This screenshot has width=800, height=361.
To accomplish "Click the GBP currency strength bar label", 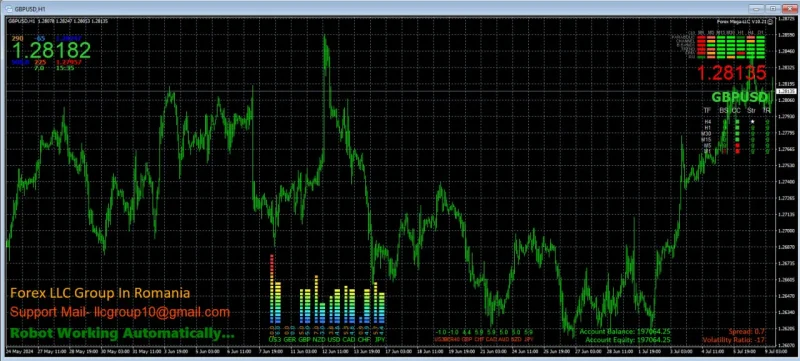I will click(x=305, y=339).
